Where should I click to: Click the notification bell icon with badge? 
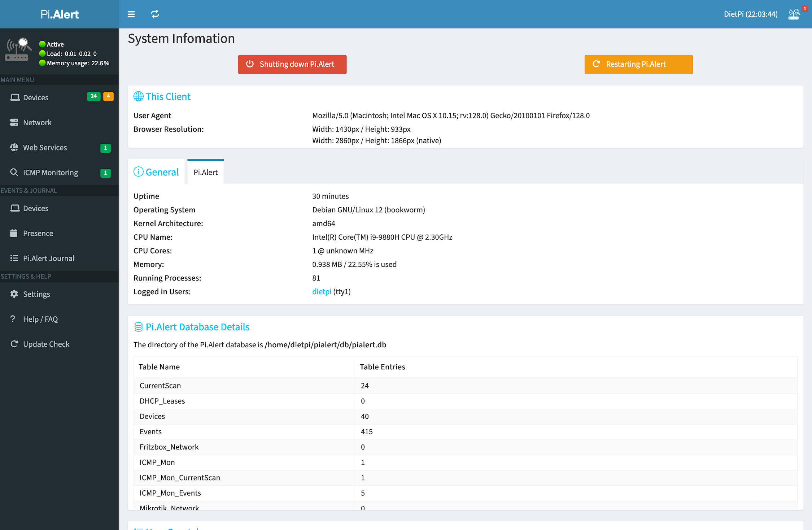(x=793, y=14)
